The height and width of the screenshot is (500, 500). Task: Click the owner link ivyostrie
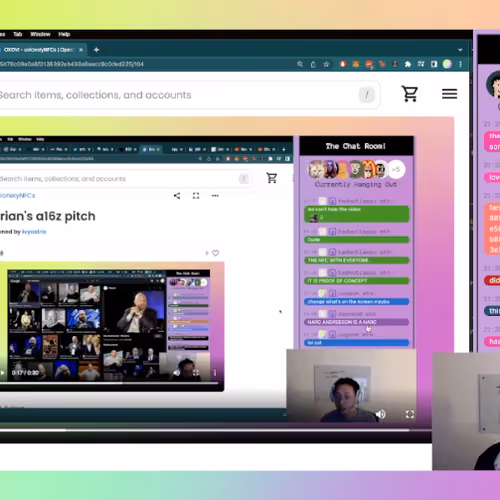[x=34, y=232]
